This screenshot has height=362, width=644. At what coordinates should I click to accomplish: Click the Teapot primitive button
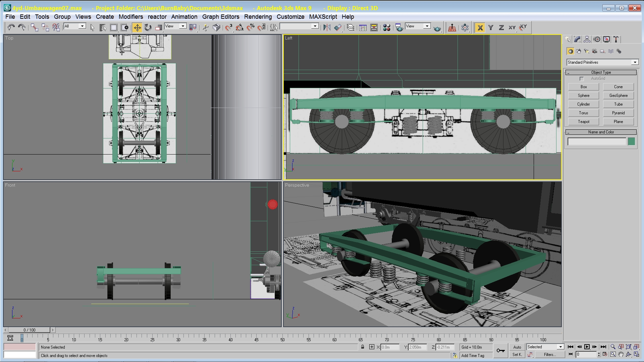[583, 122]
